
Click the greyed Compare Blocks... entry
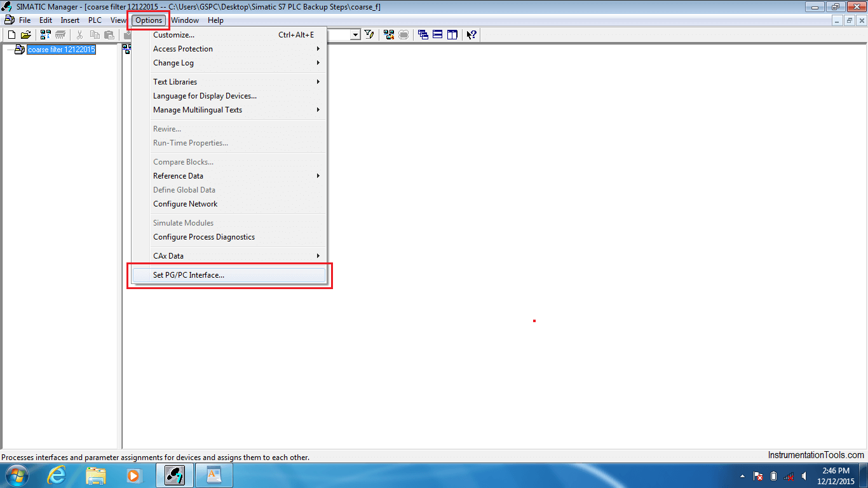click(229, 162)
